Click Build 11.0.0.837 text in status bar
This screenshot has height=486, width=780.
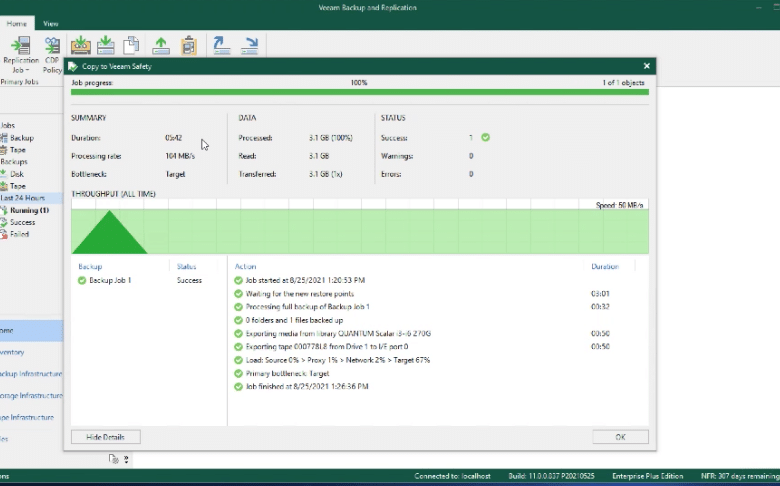(x=551, y=476)
